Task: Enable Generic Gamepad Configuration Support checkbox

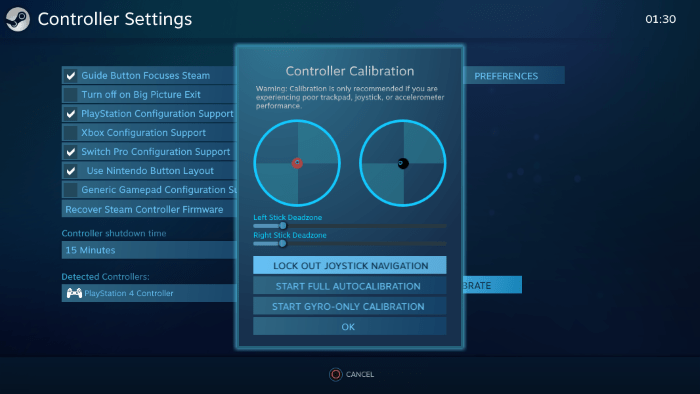Action: coord(71,190)
